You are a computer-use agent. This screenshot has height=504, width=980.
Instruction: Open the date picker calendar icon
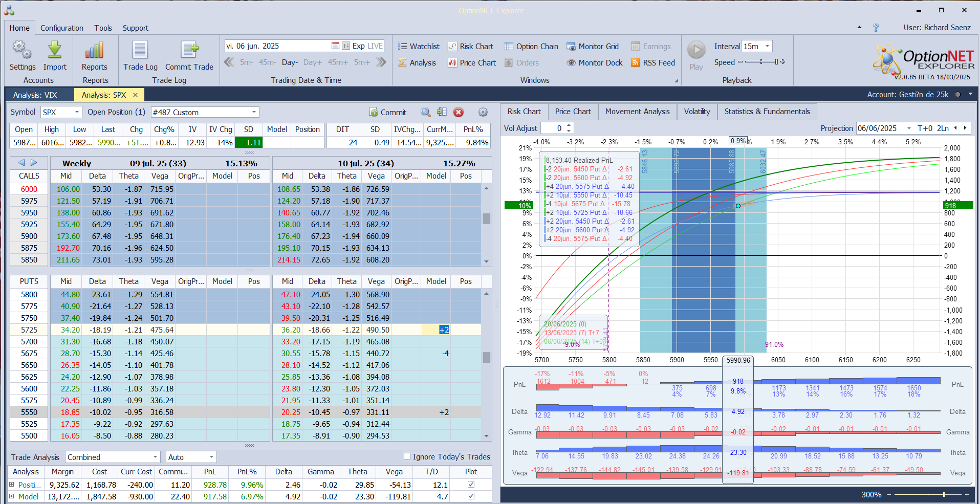(335, 46)
